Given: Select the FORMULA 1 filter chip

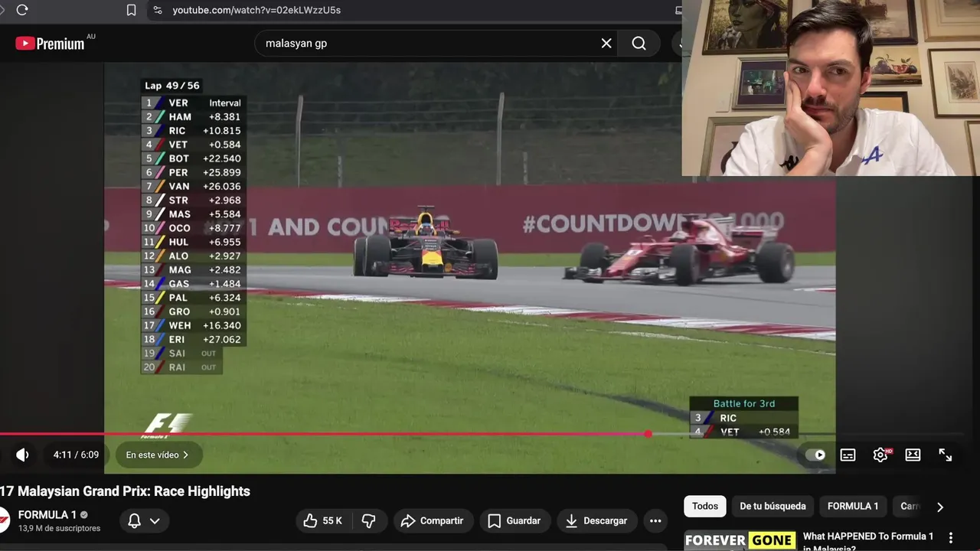Looking at the screenshot, I should click(853, 506).
